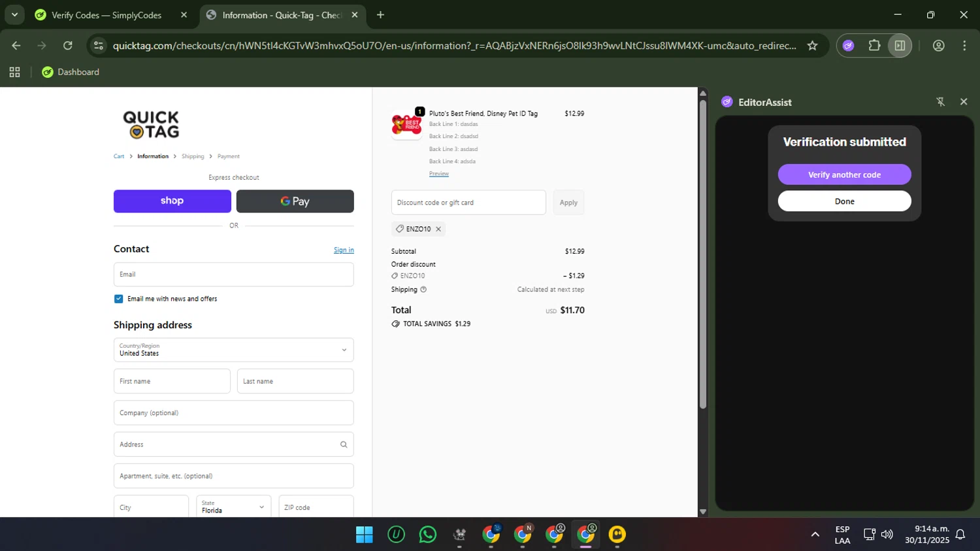
Task: Open WhatsApp from the taskbar
Action: [428, 535]
